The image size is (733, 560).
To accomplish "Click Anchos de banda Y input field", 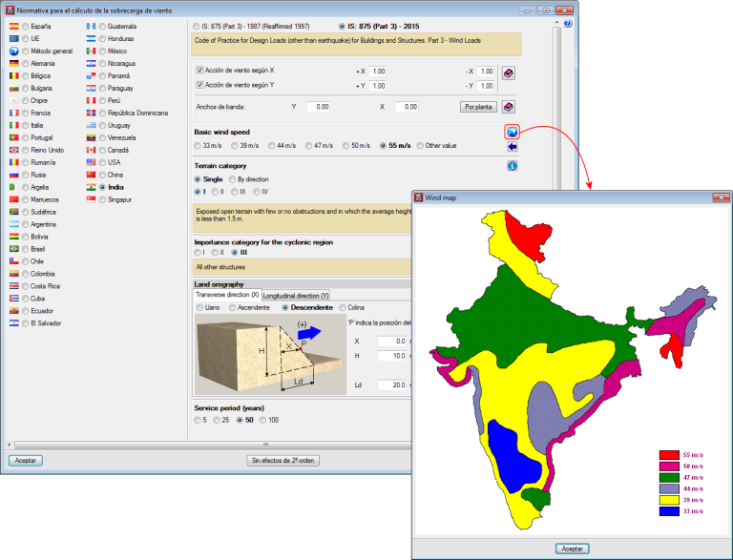I will pyautogui.click(x=319, y=107).
